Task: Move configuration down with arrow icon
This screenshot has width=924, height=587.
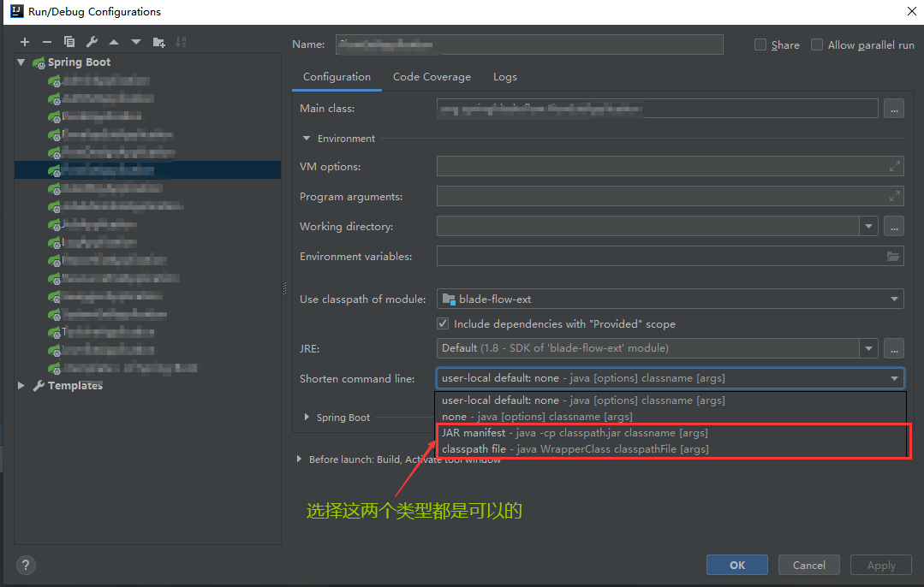Action: click(135, 41)
